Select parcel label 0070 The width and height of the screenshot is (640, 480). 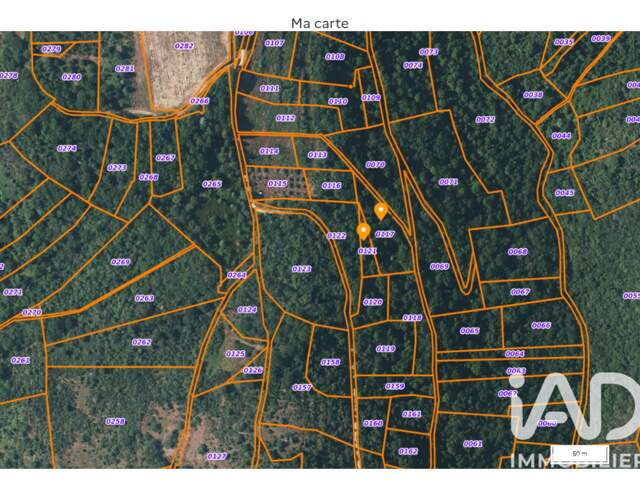[x=376, y=164]
